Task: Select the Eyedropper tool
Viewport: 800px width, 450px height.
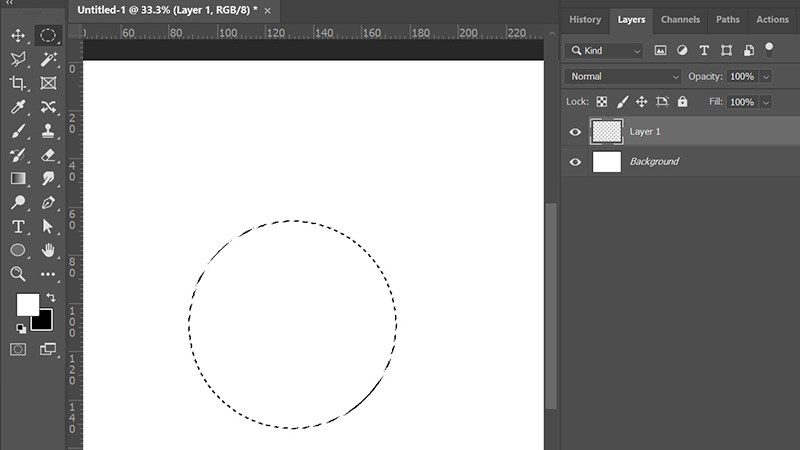Action: tap(18, 107)
